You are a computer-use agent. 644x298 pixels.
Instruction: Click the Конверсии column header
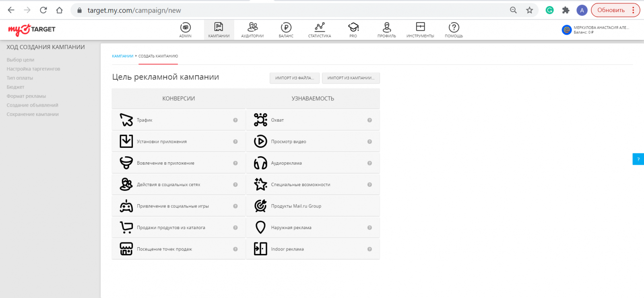pyautogui.click(x=179, y=99)
